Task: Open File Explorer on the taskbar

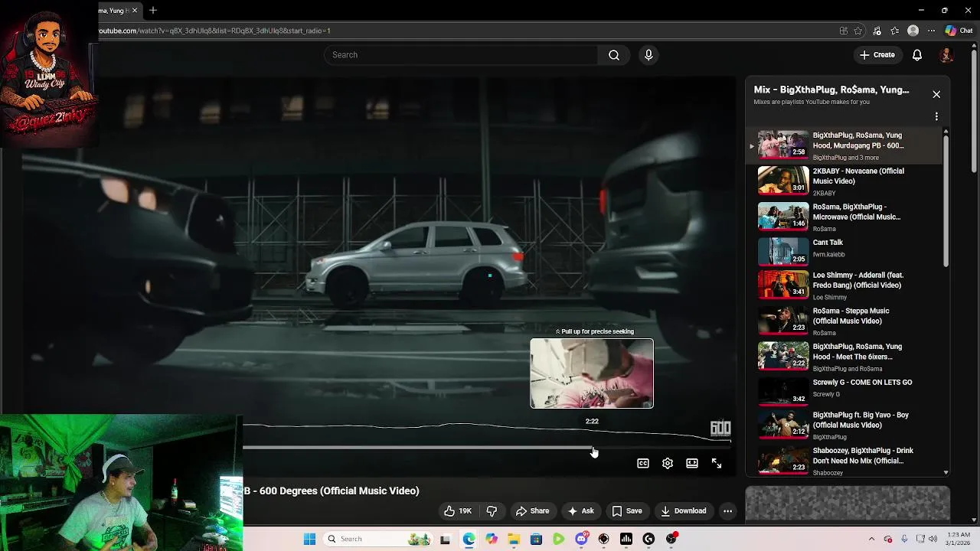Action: (x=514, y=539)
